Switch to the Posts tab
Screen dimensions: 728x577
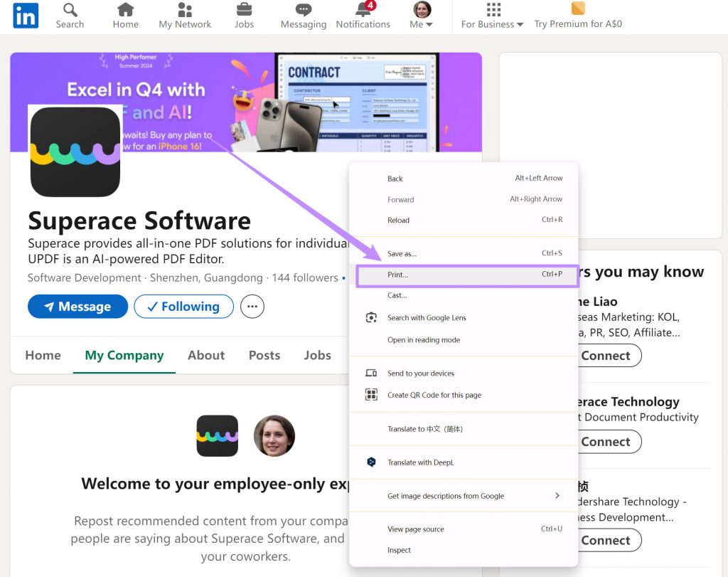264,355
